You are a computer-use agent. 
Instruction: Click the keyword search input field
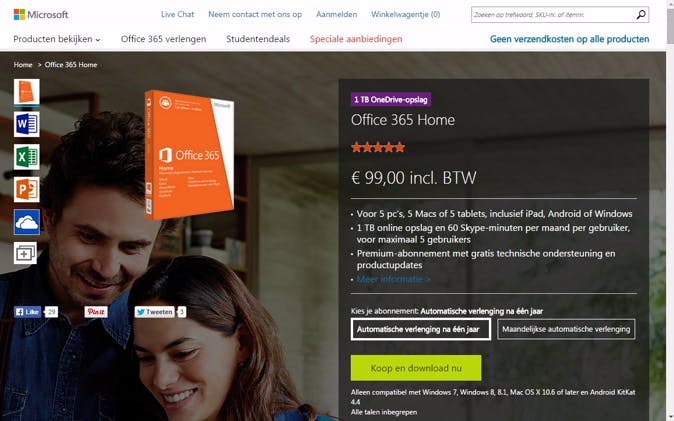pos(553,15)
